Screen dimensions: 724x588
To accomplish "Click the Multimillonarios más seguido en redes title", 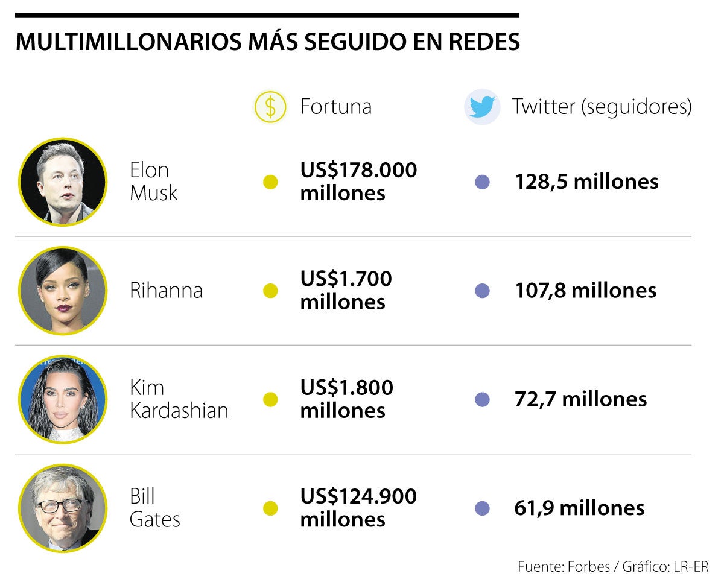I will pos(267,42).
